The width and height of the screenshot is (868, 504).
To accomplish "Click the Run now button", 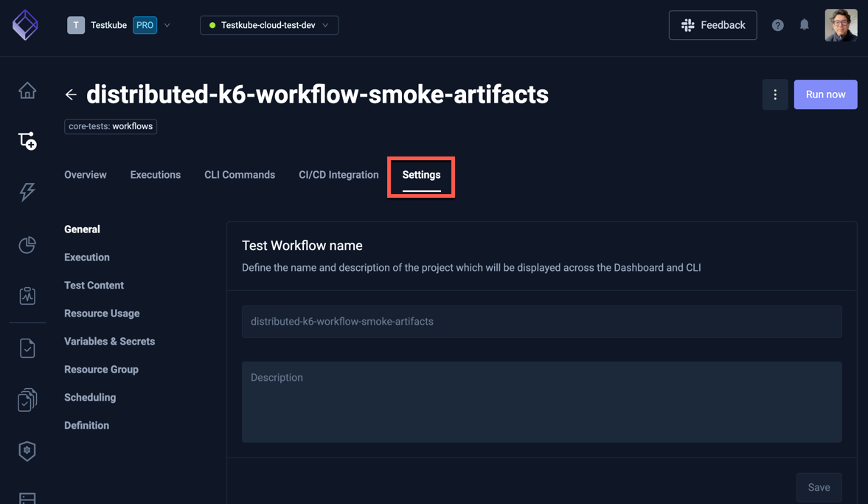I will tap(825, 94).
